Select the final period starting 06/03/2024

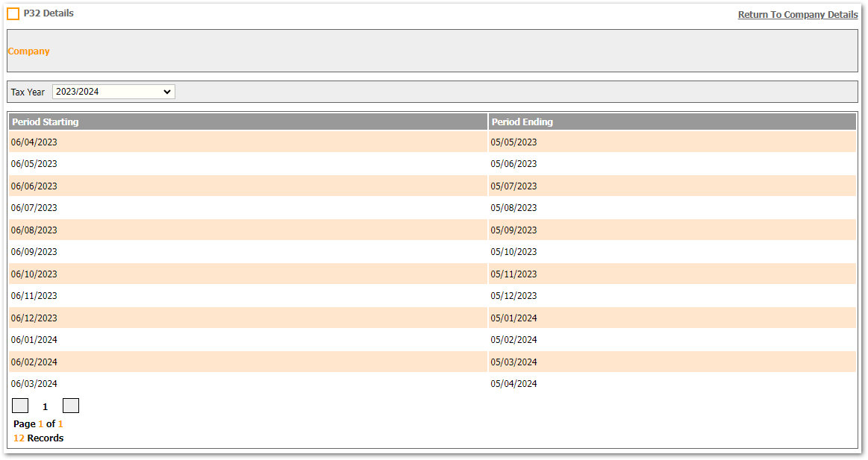[34, 384]
